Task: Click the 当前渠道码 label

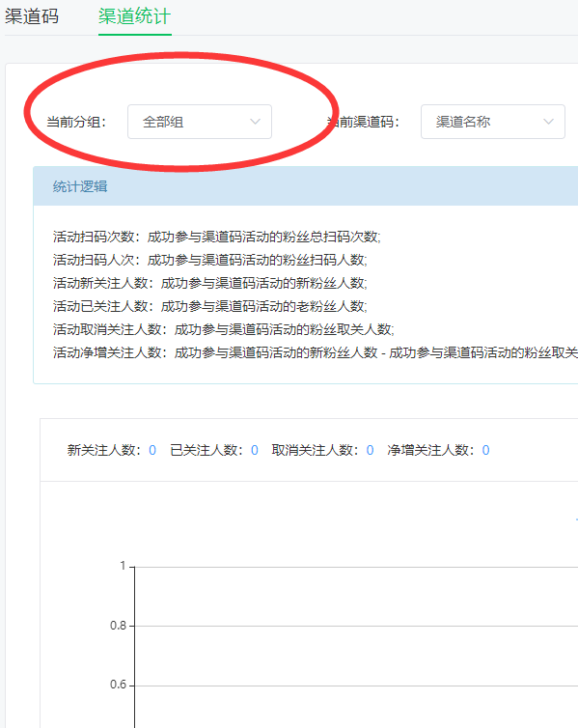Action: (363, 122)
